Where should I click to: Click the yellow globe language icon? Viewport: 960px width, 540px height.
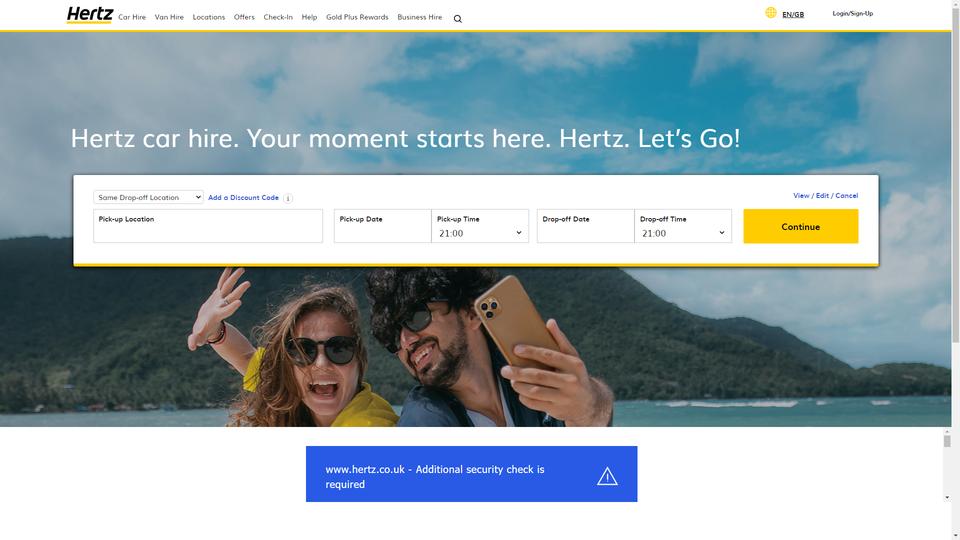[771, 13]
